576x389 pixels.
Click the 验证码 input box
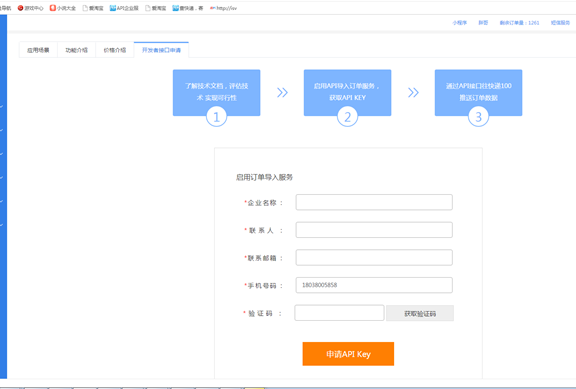(339, 313)
